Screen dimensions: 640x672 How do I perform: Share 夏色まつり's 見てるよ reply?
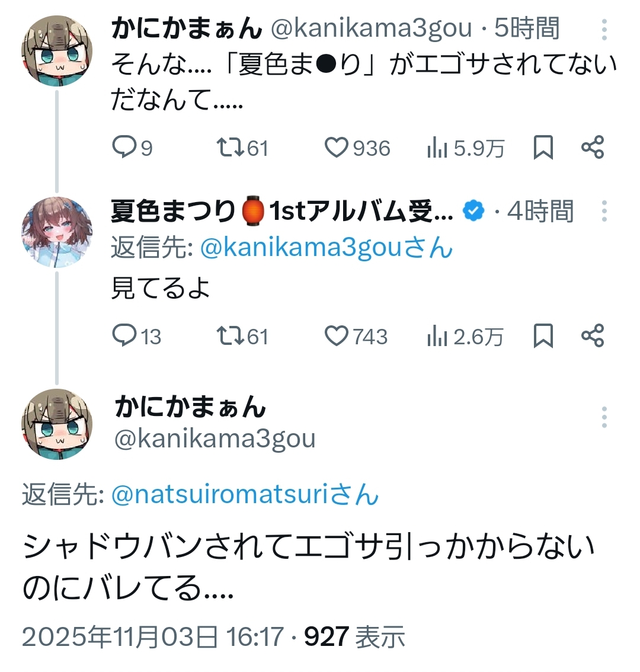tap(592, 336)
